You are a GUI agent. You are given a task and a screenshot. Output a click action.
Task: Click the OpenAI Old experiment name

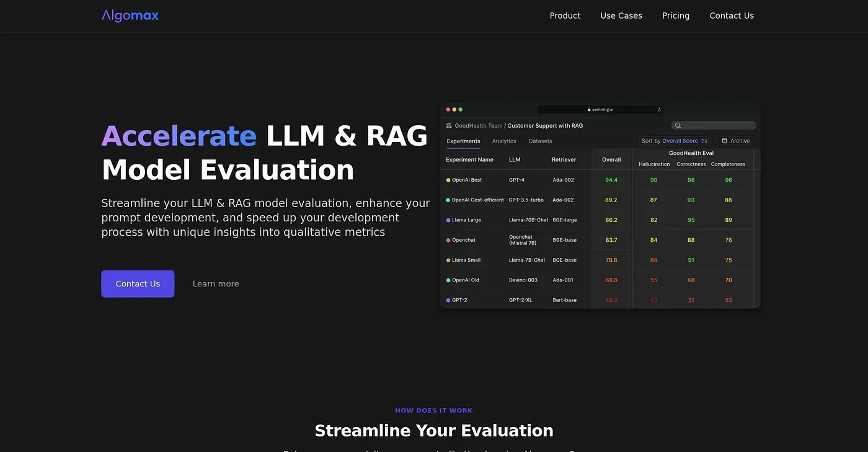(x=466, y=280)
